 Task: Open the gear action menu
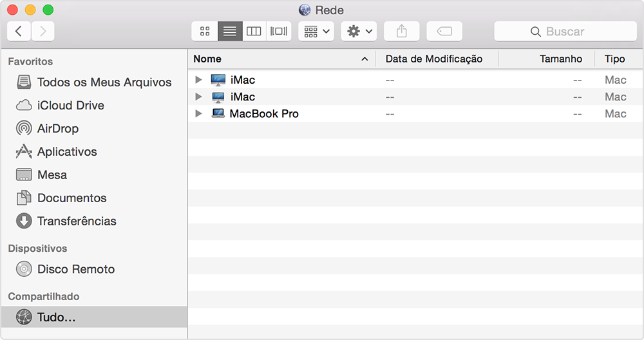pyautogui.click(x=359, y=31)
